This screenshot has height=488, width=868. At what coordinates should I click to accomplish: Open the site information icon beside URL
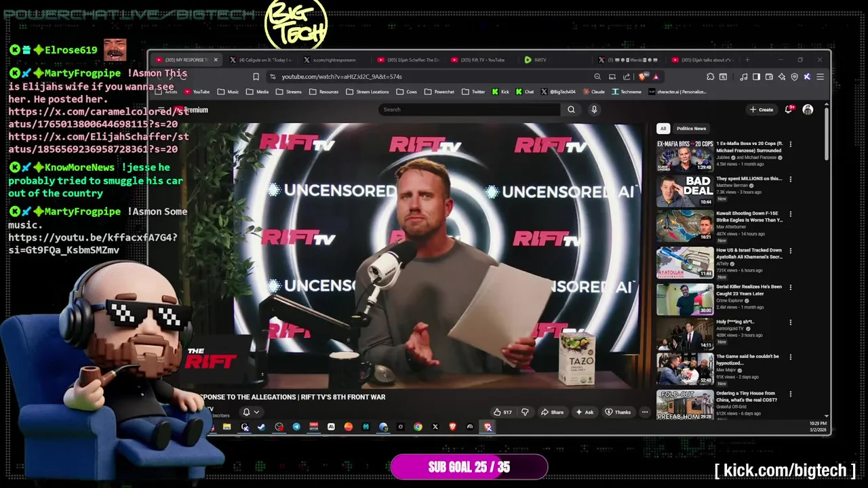pyautogui.click(x=273, y=77)
